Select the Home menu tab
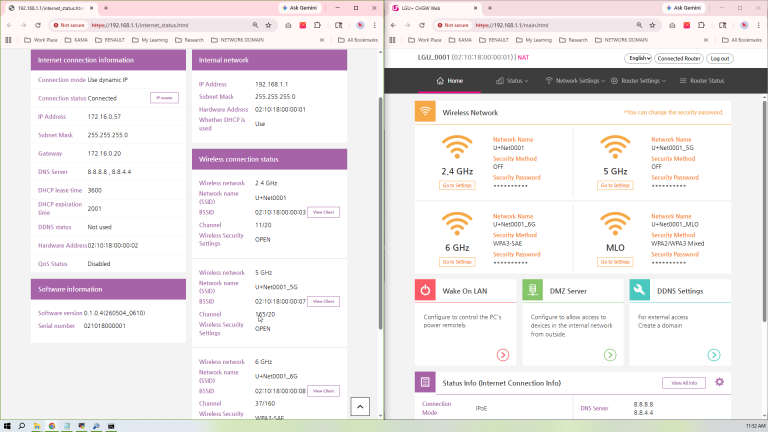This screenshot has height=432, width=768. pyautogui.click(x=449, y=81)
